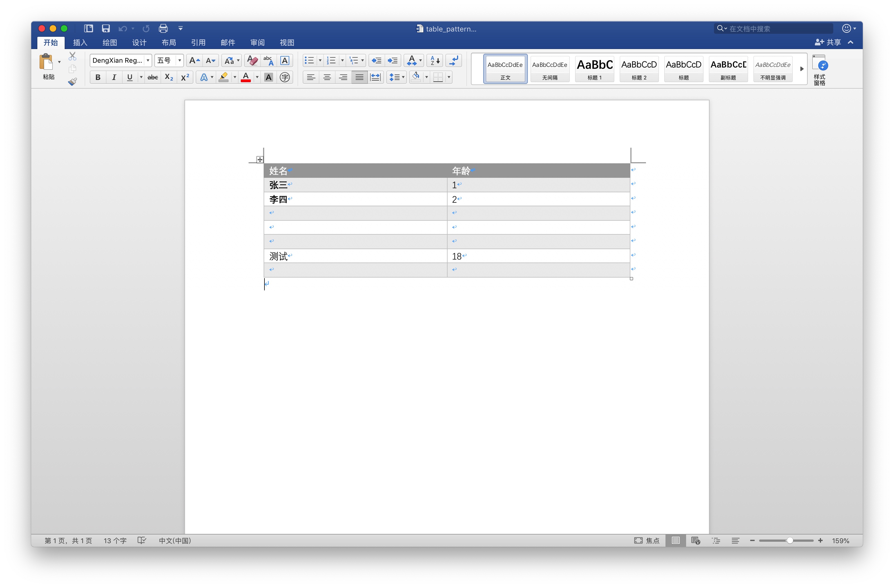894x588 pixels.
Task: Click the text highlight color button
Action: [223, 77]
